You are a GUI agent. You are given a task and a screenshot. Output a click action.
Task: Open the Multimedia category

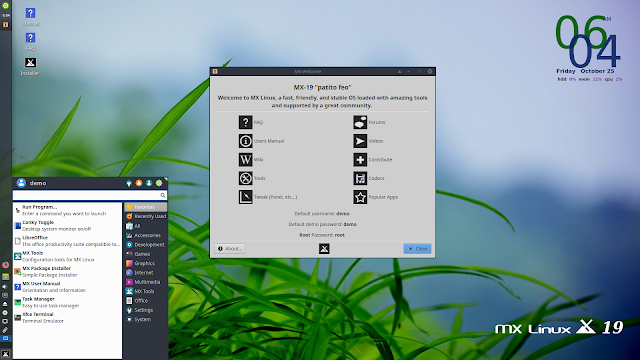point(145,282)
